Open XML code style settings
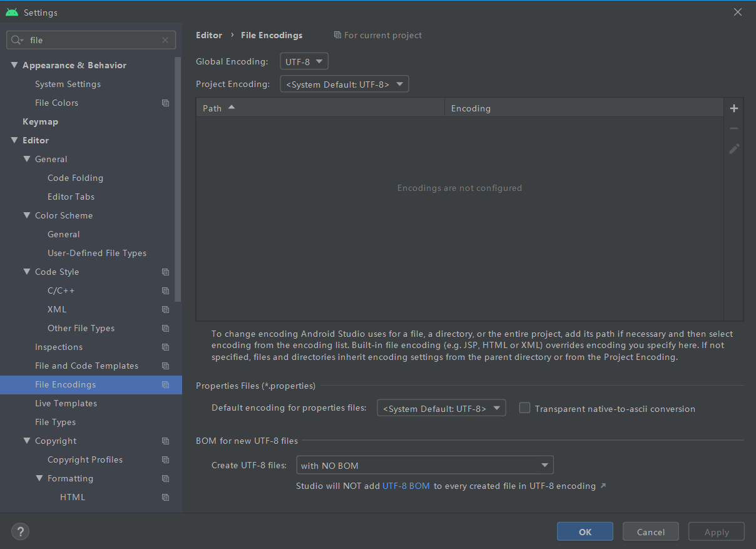The height and width of the screenshot is (549, 756). 57,309
